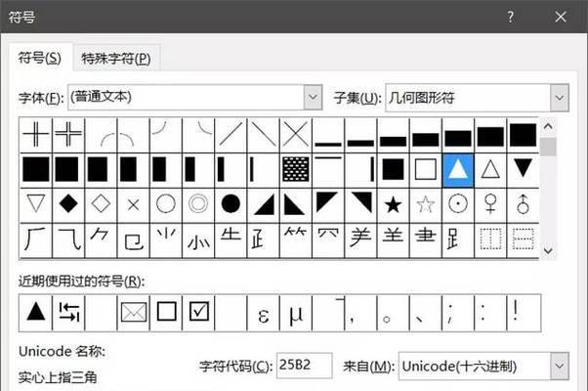Screen dimensions: 588x391
Task: Insert recently used empty box symbol
Action: (166, 313)
